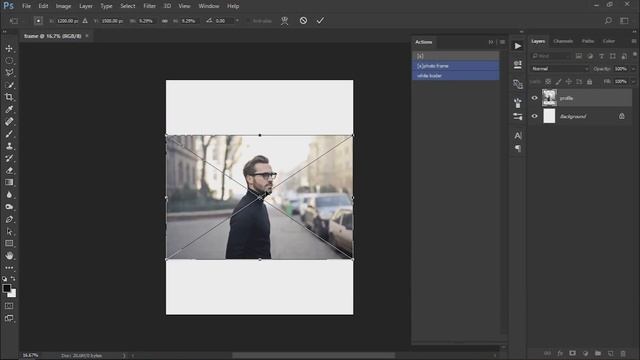This screenshot has height=360, width=640.
Task: Open the Filter menu
Action: click(149, 6)
